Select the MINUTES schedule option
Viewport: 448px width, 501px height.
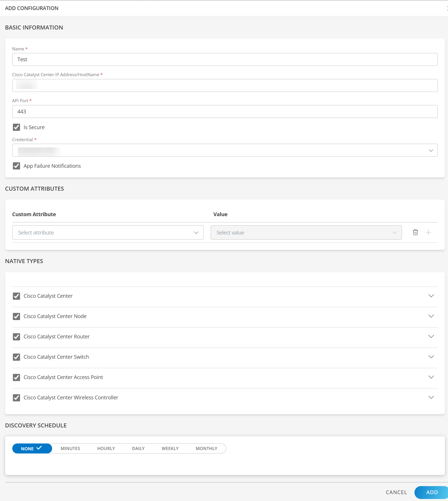(70, 448)
